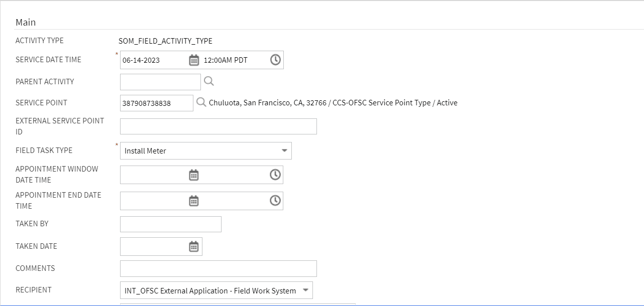Screen dimensions: 644x306
Task: Open calendar picker for Taken Date
Action: 194,246
